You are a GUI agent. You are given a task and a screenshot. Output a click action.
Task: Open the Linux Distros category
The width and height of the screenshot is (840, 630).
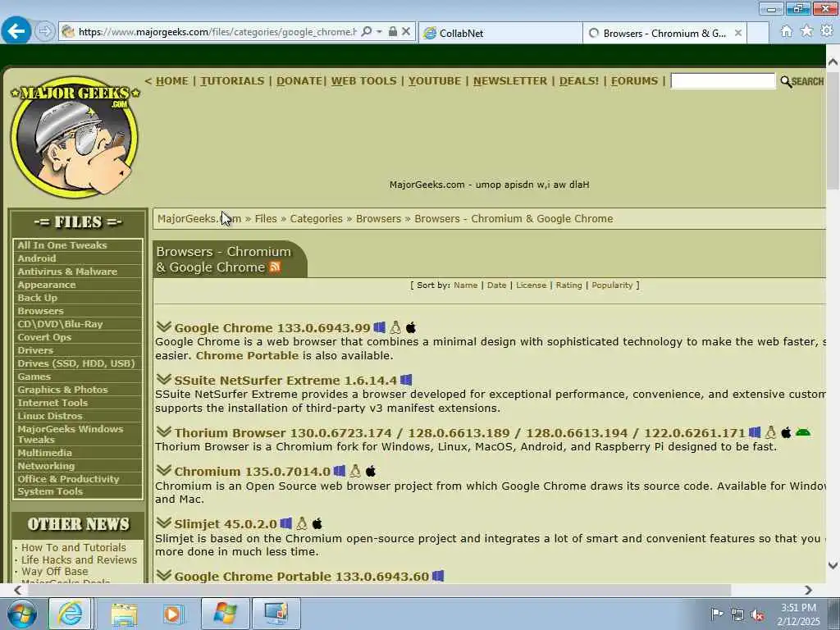[x=50, y=416]
